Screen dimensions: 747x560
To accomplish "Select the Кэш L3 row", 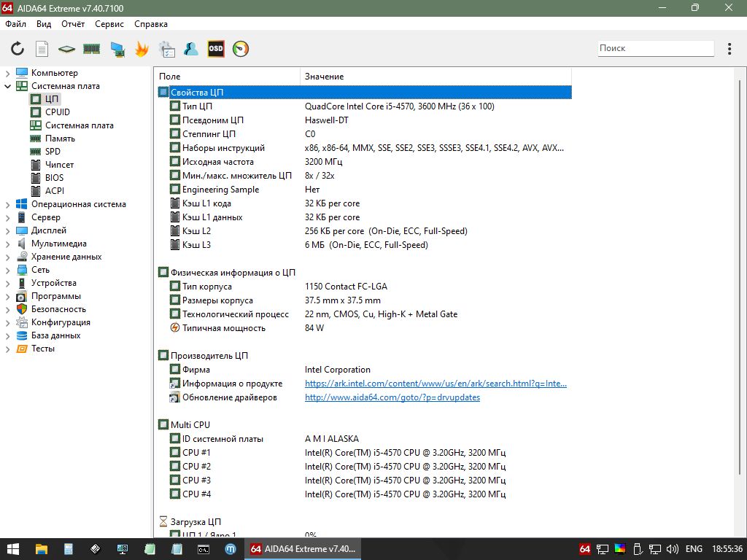I will (365, 245).
